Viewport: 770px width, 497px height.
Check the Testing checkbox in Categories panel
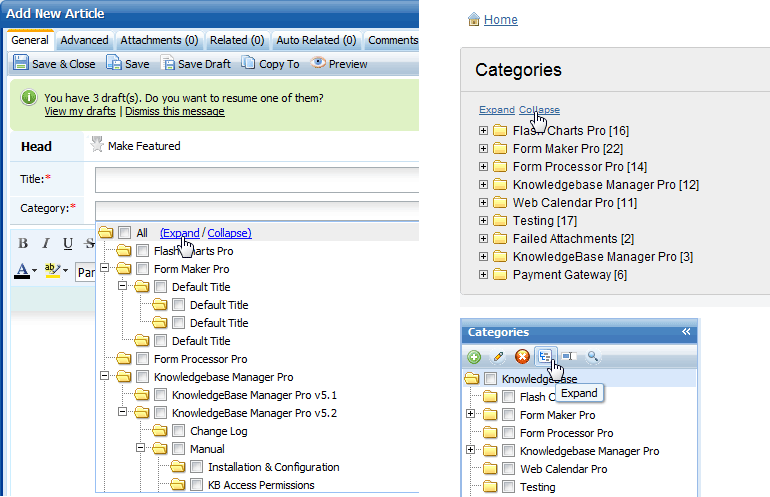(509, 487)
